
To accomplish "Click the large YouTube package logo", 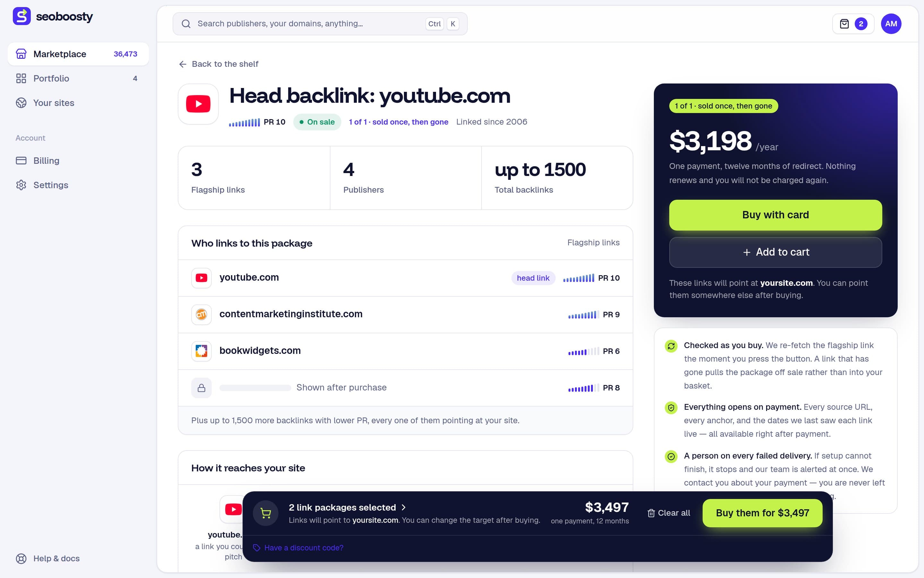I will [x=198, y=104].
